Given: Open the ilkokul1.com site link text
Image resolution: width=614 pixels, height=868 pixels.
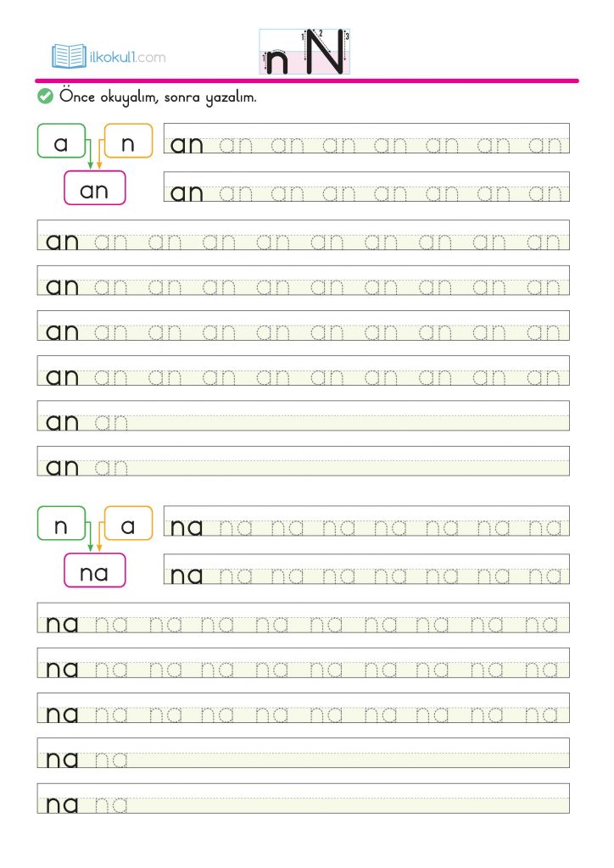Looking at the screenshot, I should coord(127,58).
